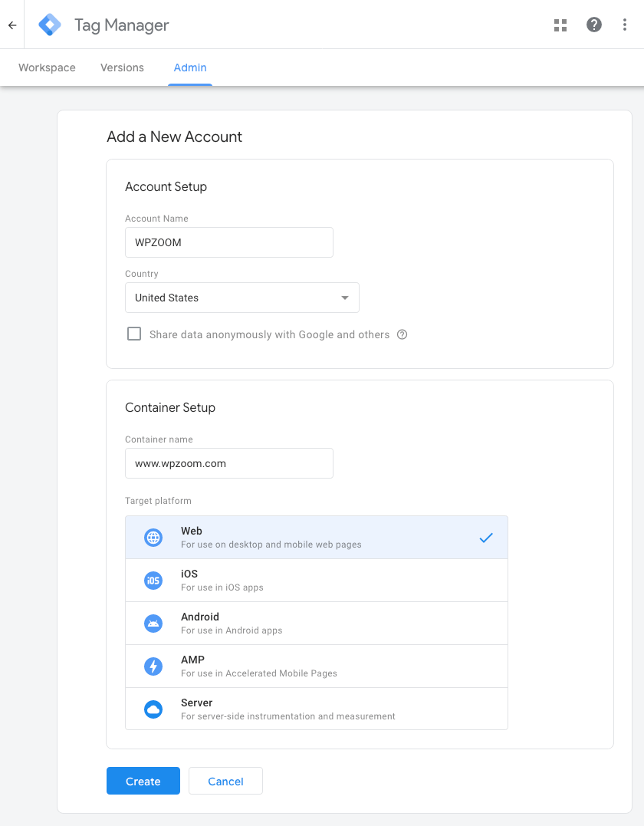Select AMP target platform option

coord(317,666)
